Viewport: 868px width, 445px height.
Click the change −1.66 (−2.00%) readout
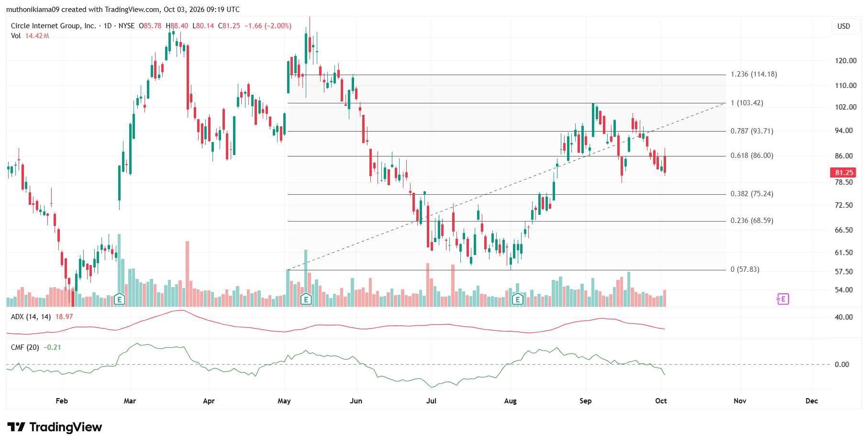(268, 26)
